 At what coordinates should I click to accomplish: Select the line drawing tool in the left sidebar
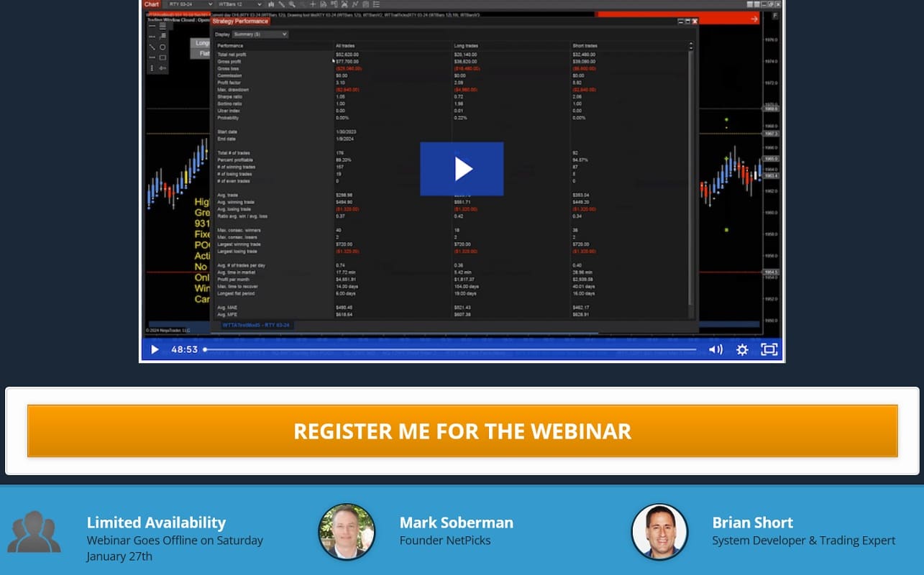(152, 47)
